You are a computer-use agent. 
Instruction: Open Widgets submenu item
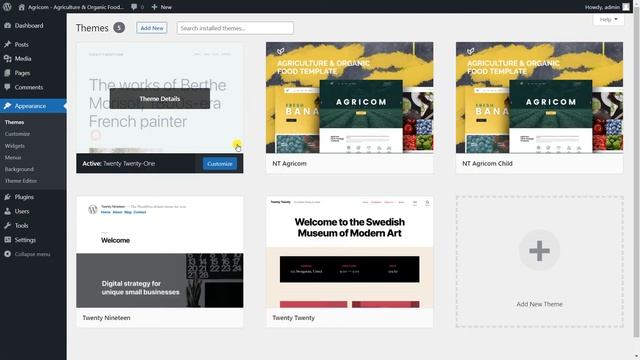(x=15, y=146)
